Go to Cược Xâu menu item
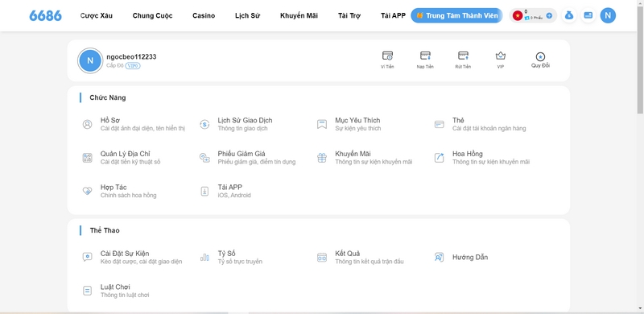The width and height of the screenshot is (644, 314). pos(96,15)
